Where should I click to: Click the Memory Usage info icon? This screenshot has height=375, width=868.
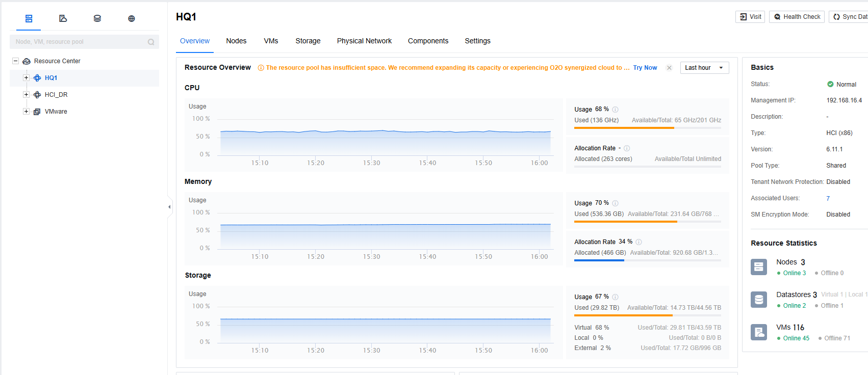(x=615, y=203)
